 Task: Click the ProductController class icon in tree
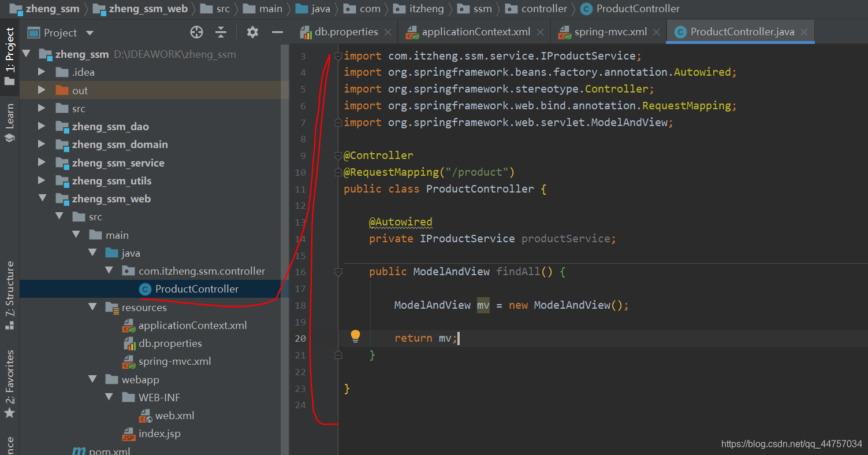(146, 289)
